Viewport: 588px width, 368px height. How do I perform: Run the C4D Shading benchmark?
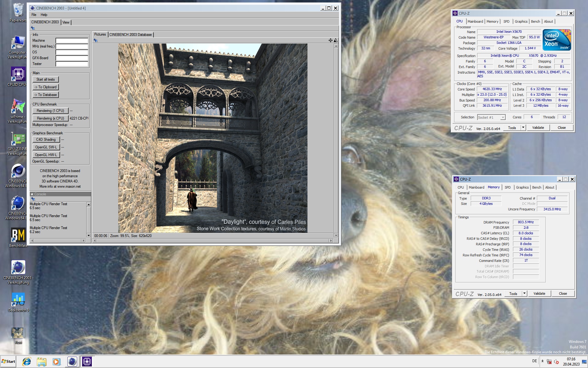46,140
